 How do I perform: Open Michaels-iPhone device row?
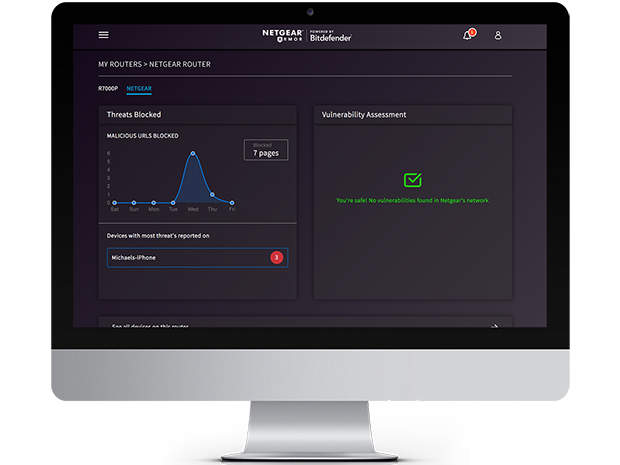[x=197, y=258]
